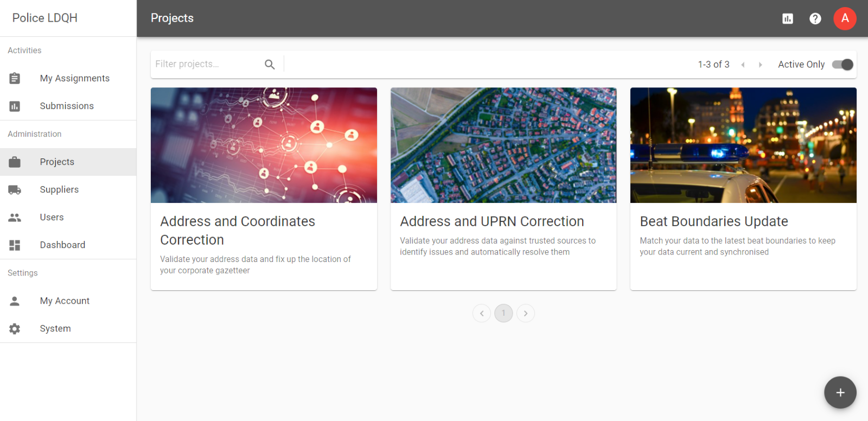Select Projects in the sidebar

[68, 162]
